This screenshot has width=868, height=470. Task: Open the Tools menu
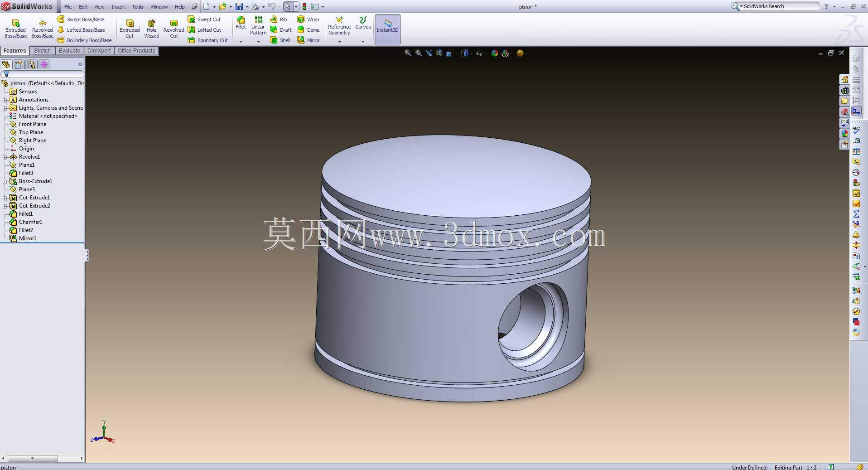(138, 7)
